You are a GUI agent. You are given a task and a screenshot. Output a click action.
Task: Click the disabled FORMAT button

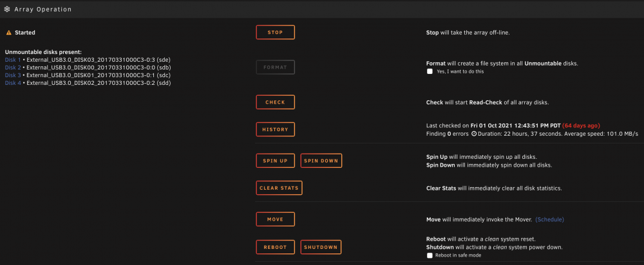(275, 68)
